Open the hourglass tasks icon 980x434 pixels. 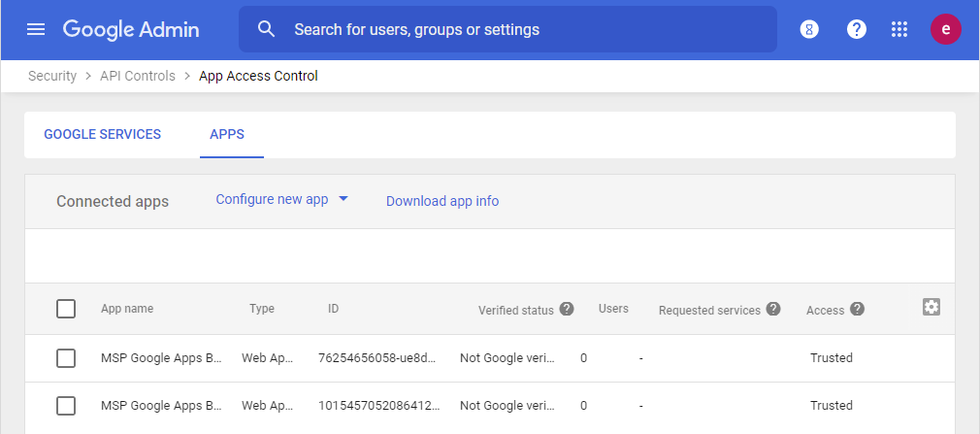click(x=809, y=29)
